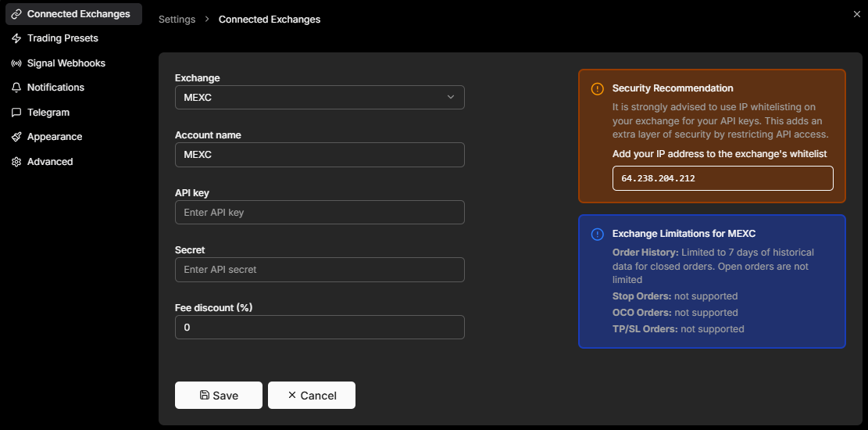
Task: Click the Connected Exchanges link icon
Action: point(16,14)
